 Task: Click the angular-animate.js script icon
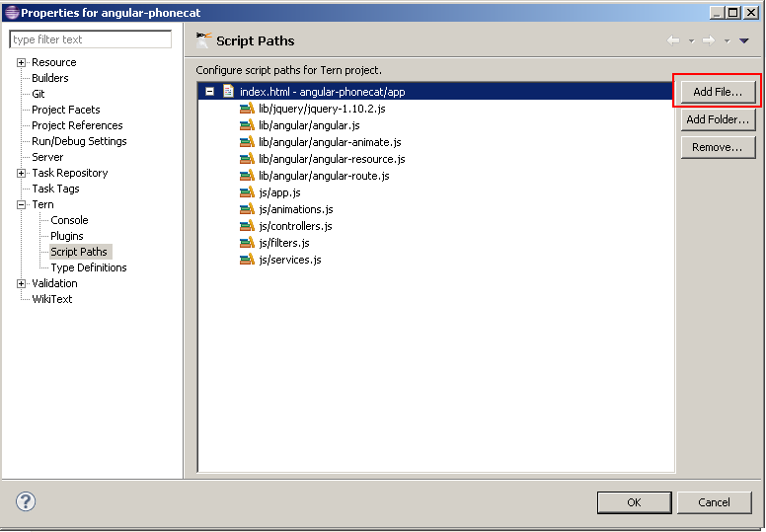click(247, 142)
